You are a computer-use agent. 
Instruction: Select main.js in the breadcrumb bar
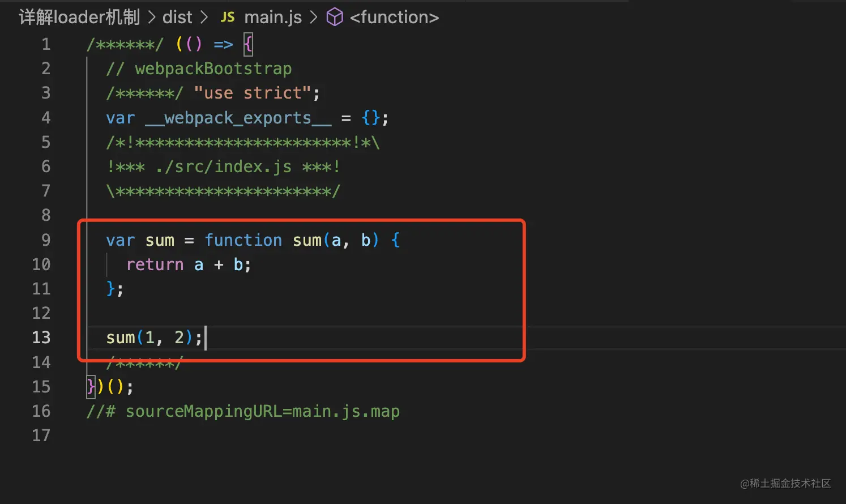[273, 17]
